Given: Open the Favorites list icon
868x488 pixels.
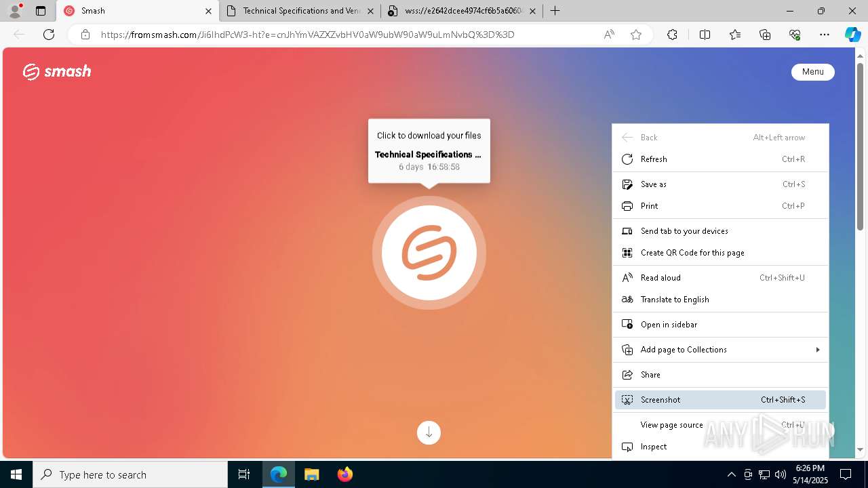Looking at the screenshot, I should [735, 35].
